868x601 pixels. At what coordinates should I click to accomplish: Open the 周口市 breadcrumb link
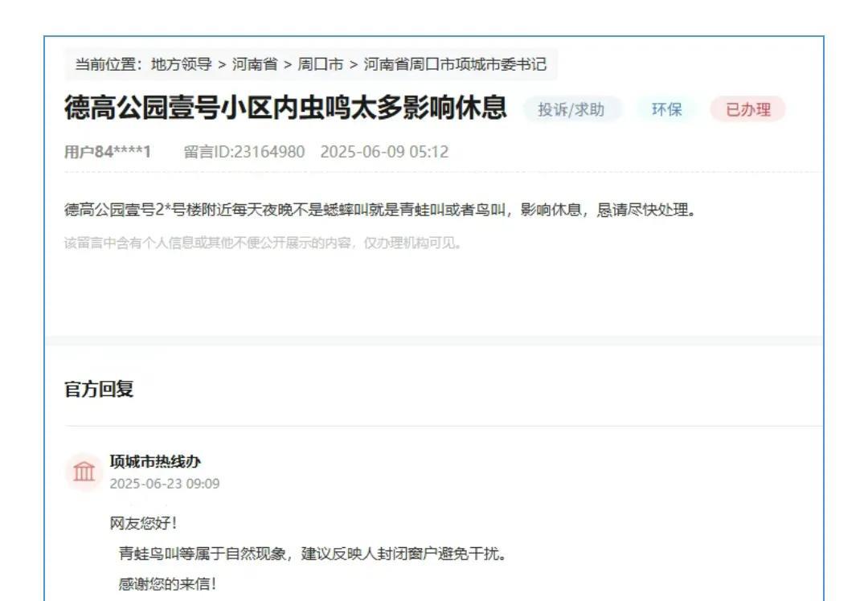(x=321, y=65)
